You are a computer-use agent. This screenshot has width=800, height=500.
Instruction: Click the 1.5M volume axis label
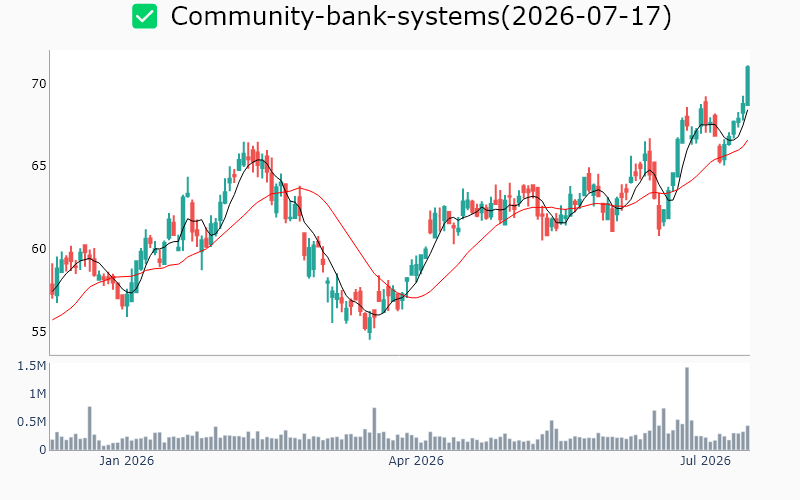tap(32, 366)
